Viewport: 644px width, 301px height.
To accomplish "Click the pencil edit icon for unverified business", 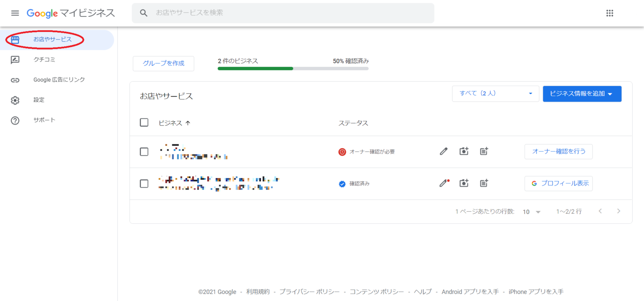I will pos(444,152).
